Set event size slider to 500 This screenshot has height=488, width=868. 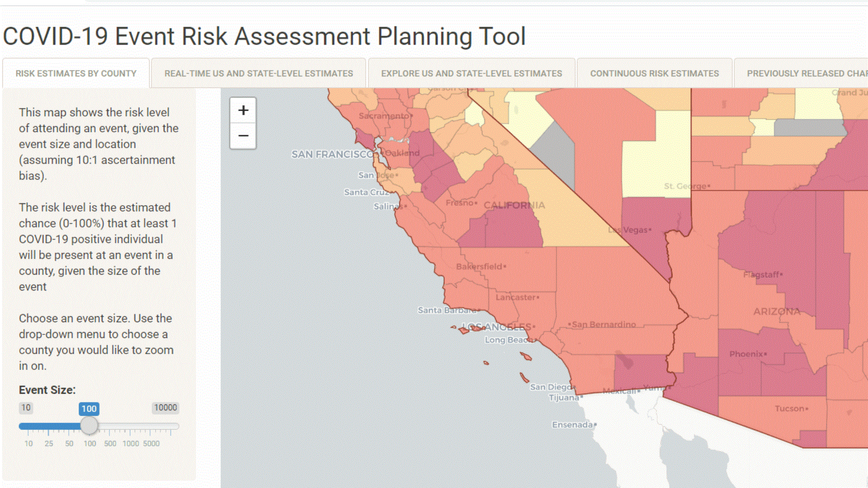[110, 426]
